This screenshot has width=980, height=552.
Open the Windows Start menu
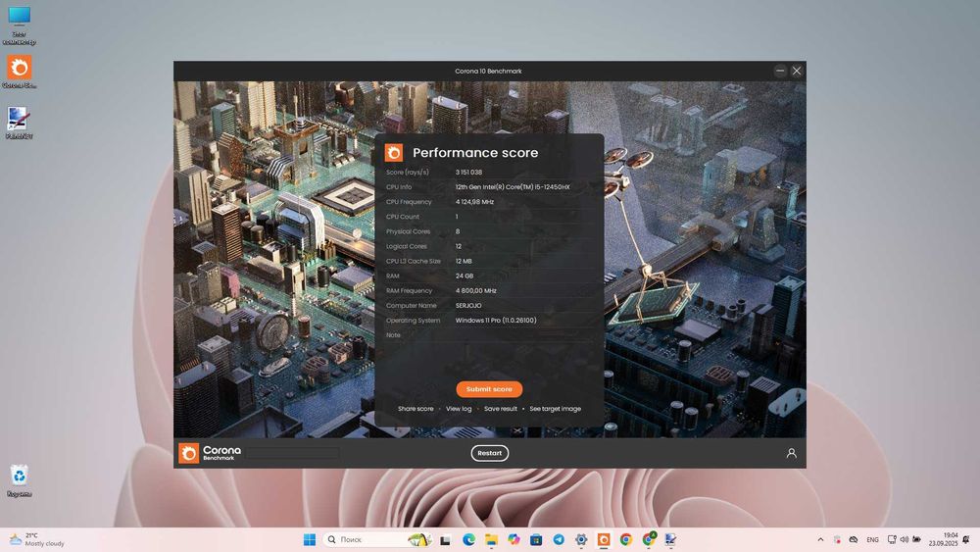(x=310, y=539)
